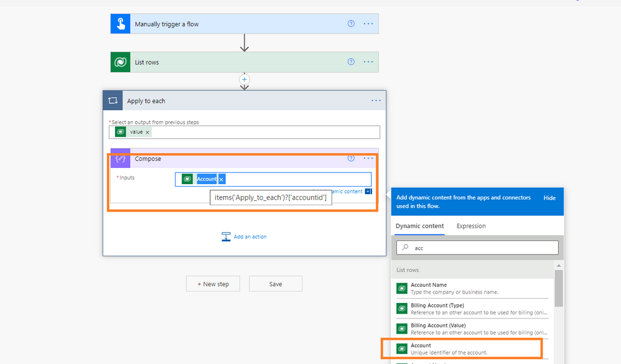
Task: Select the value dynamic content token
Action: coord(133,132)
